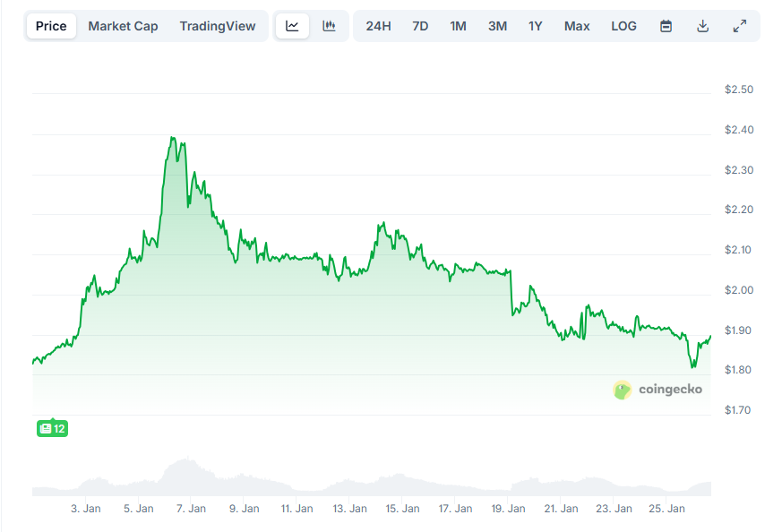Select the Price tab
The image size is (782, 532).
coord(51,26)
